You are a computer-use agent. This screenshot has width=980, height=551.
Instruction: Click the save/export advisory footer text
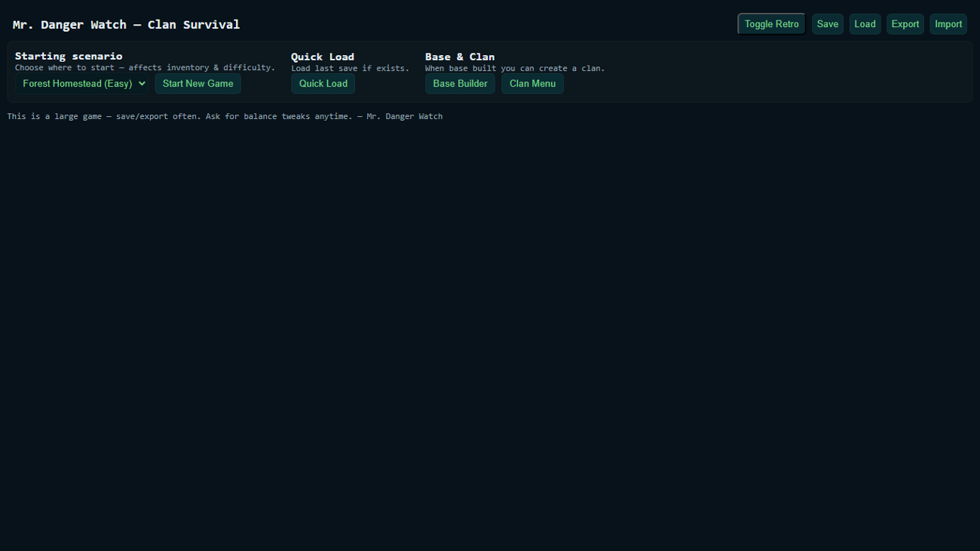point(225,115)
